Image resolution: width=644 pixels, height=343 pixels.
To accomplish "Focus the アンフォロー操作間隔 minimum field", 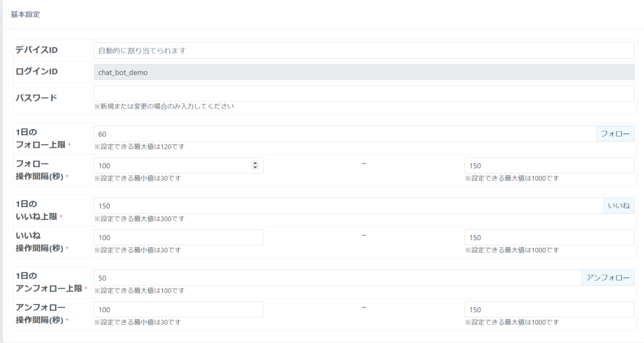I will pyautogui.click(x=178, y=310).
